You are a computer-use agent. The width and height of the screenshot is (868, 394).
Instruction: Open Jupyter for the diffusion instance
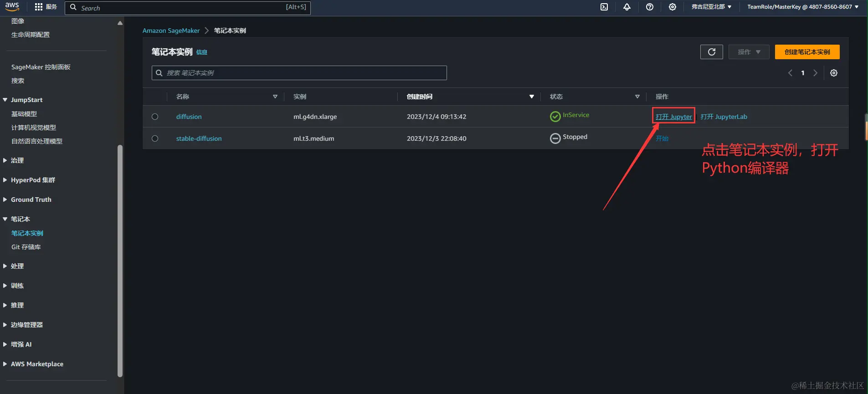[674, 117]
